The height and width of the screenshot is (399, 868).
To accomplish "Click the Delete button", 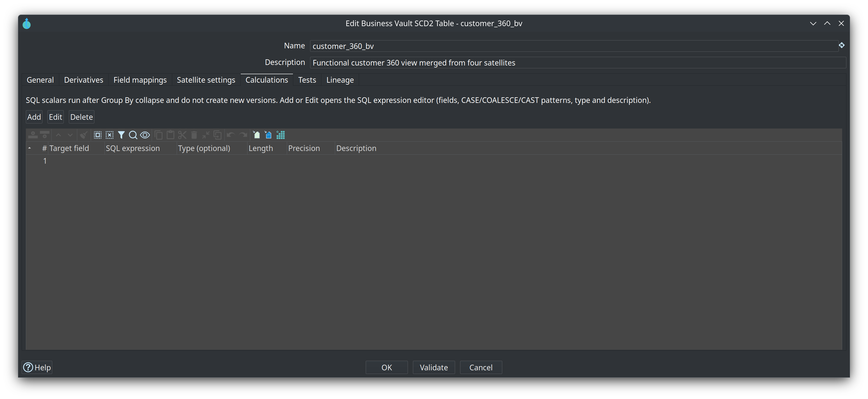I will (81, 117).
